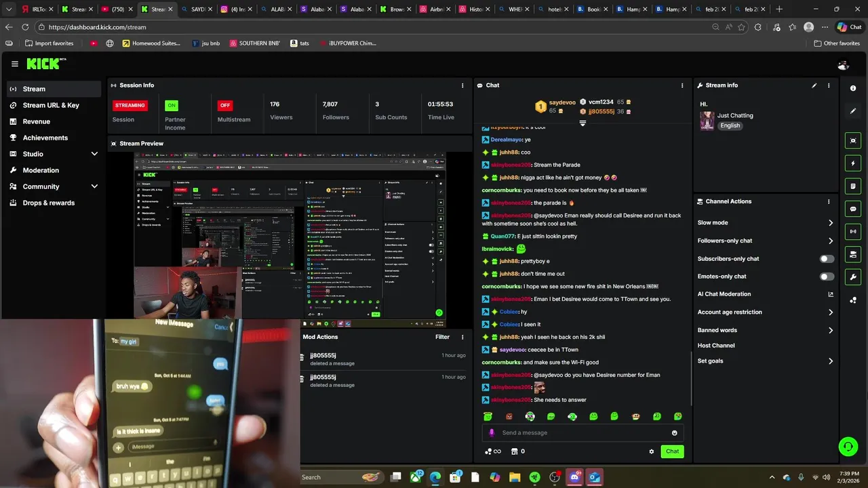Collapse the chat leaderboard arrow

pyautogui.click(x=583, y=123)
